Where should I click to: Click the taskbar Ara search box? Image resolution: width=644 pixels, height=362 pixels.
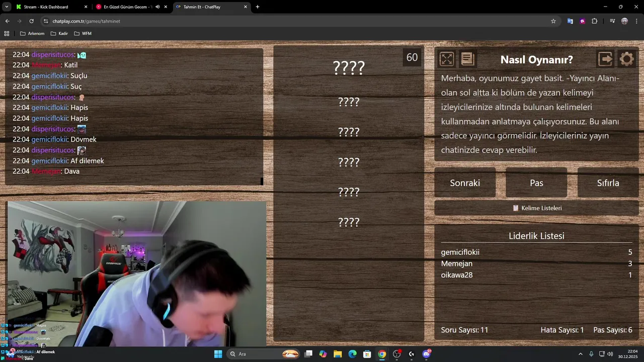coord(264,354)
